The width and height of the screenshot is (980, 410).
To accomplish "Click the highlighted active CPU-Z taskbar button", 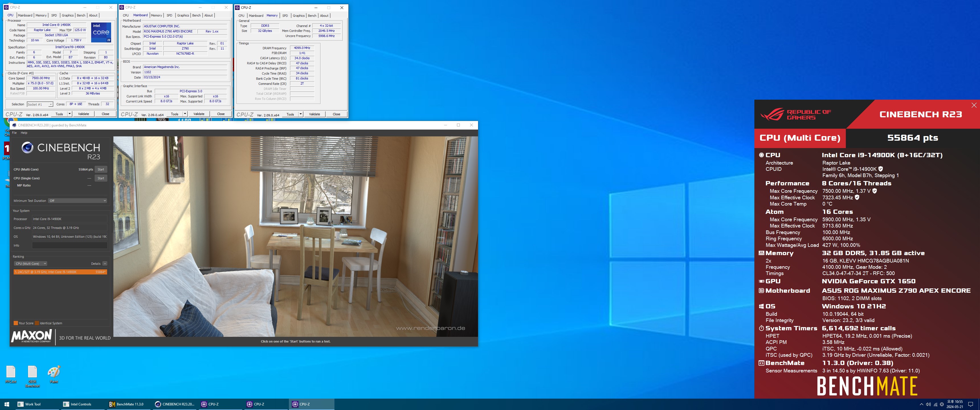I will tap(312, 404).
